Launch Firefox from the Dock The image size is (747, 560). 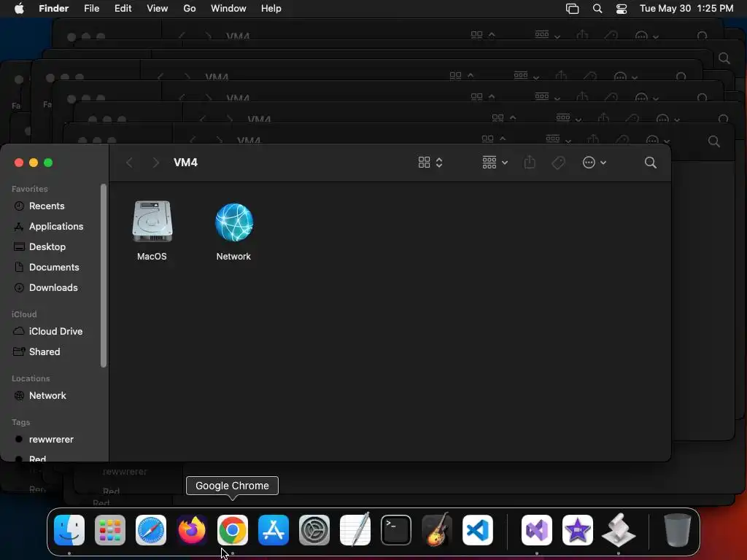point(192,530)
